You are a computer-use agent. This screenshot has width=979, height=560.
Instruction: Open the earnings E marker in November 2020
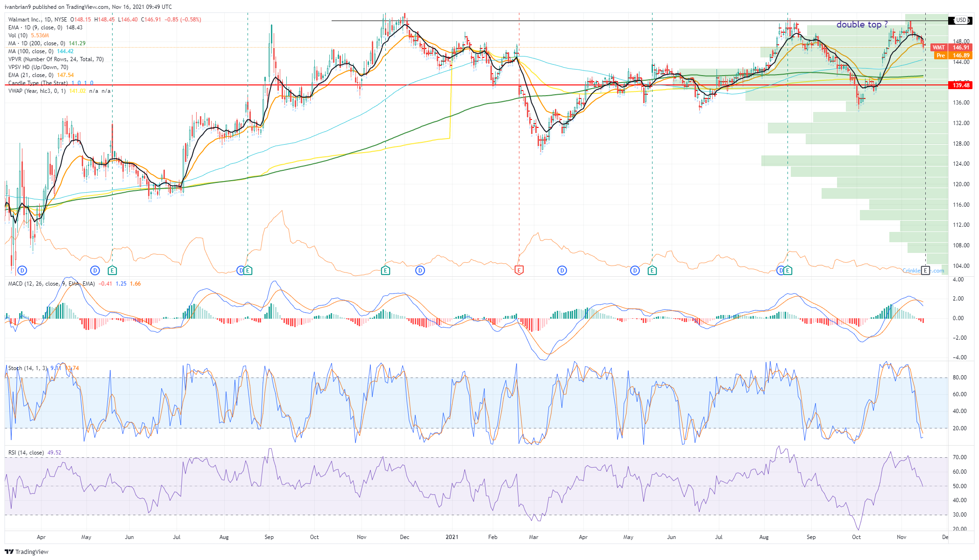(x=385, y=271)
